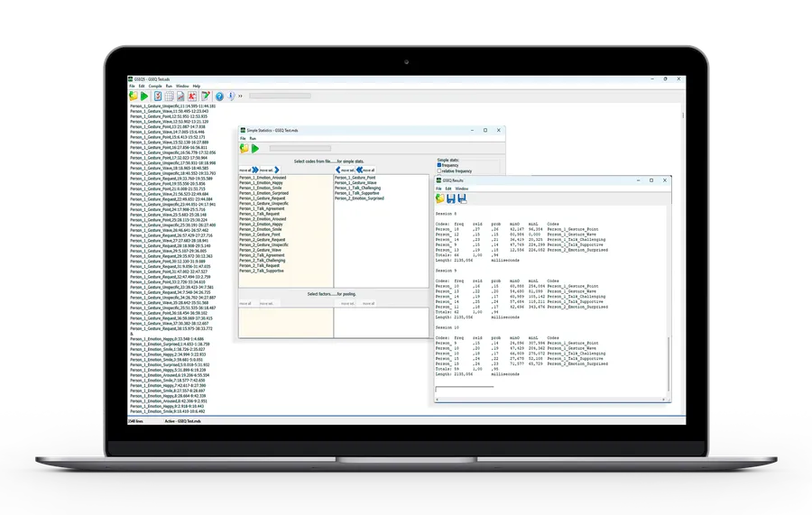Click the codes 'move all' right double-arrow button
The image size is (812, 515).
point(249,170)
